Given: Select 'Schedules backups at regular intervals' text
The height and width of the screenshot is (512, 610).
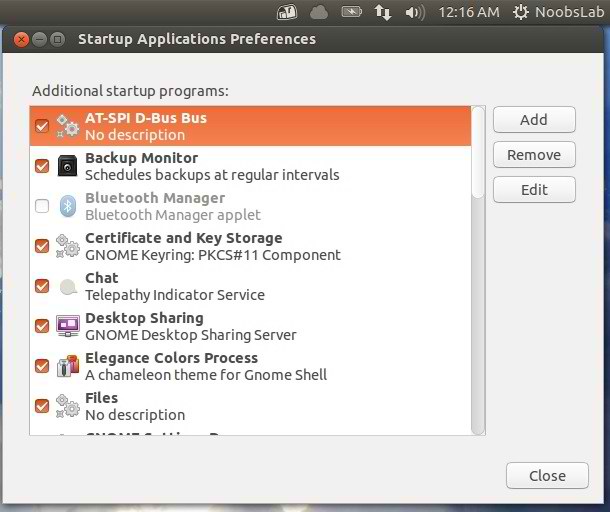Looking at the screenshot, I should point(212,175).
